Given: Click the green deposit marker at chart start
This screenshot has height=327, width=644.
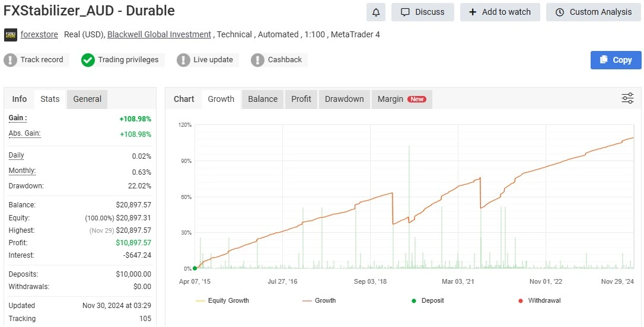Looking at the screenshot, I should tap(195, 268).
